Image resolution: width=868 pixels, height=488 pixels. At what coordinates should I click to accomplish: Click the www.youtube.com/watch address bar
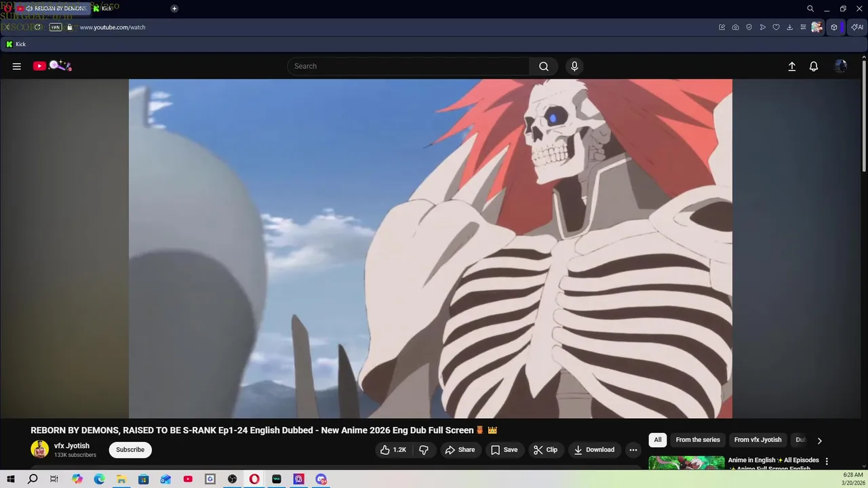pos(113,27)
